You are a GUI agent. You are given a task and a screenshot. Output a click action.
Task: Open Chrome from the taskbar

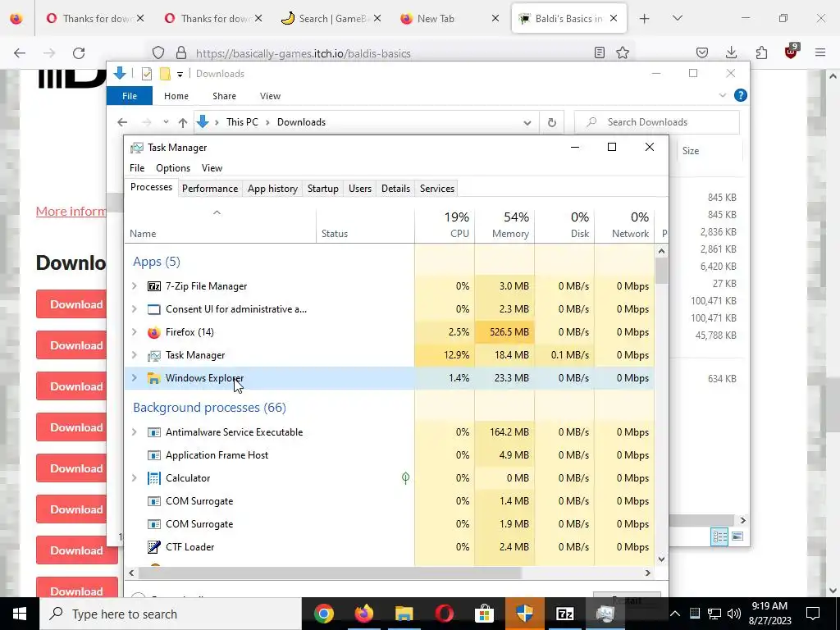pos(323,614)
